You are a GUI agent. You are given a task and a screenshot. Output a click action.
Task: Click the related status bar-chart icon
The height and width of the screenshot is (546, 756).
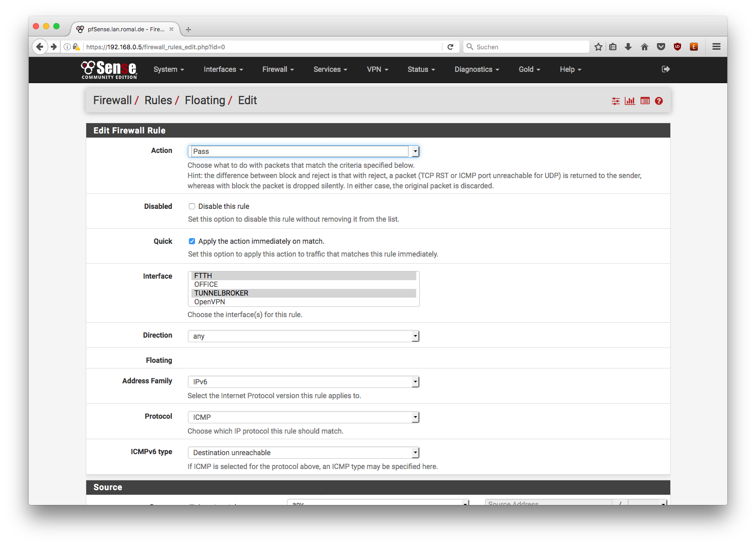pyautogui.click(x=630, y=101)
